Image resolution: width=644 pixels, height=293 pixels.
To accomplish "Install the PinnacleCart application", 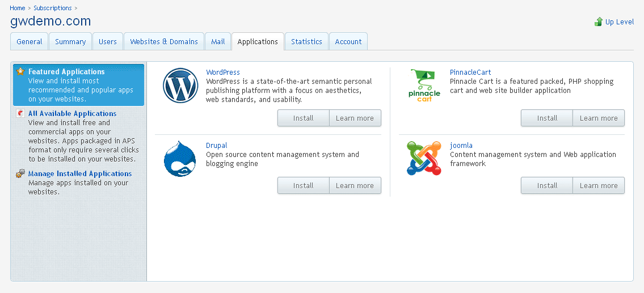I will (547, 118).
